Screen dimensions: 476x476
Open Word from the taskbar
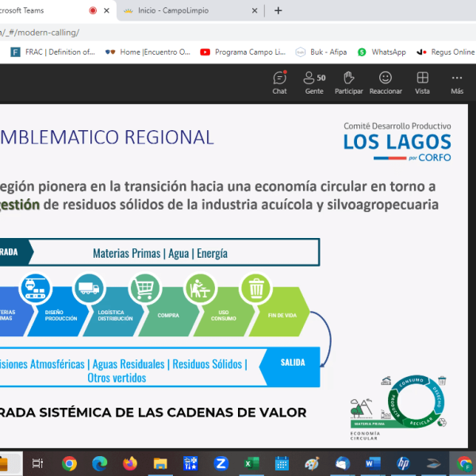pos(373,463)
